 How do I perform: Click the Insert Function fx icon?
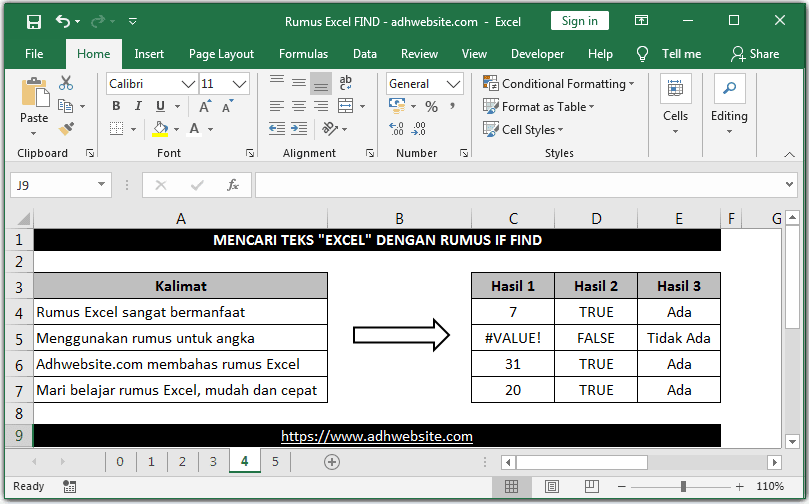233,185
